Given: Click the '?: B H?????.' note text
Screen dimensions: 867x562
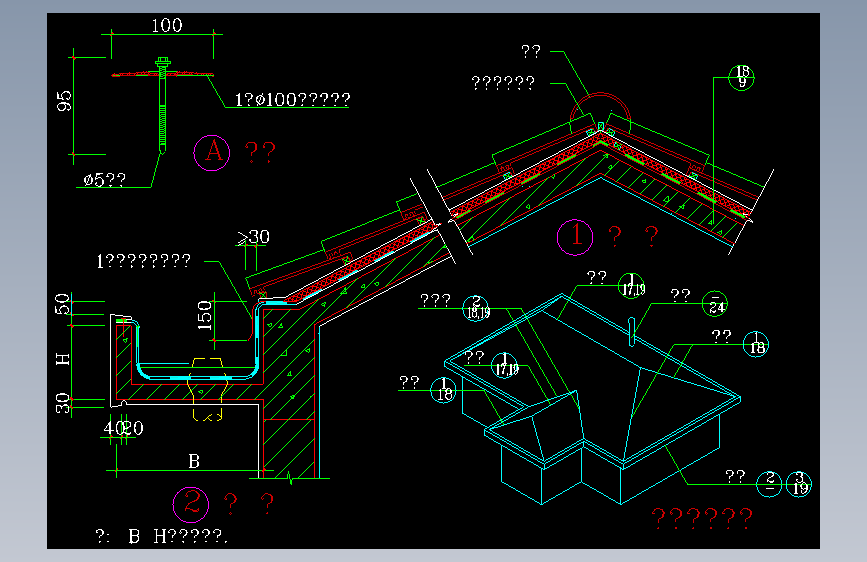Looking at the screenshot, I should coord(161,536).
